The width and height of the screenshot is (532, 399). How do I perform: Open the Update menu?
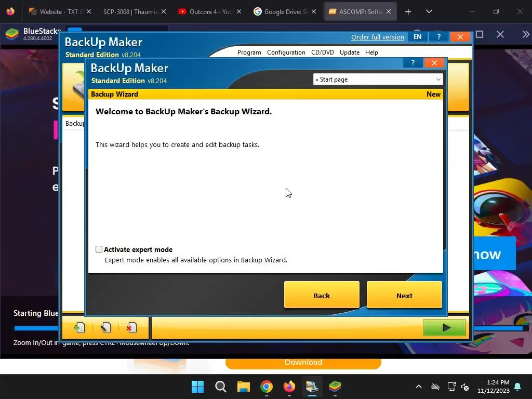[350, 52]
